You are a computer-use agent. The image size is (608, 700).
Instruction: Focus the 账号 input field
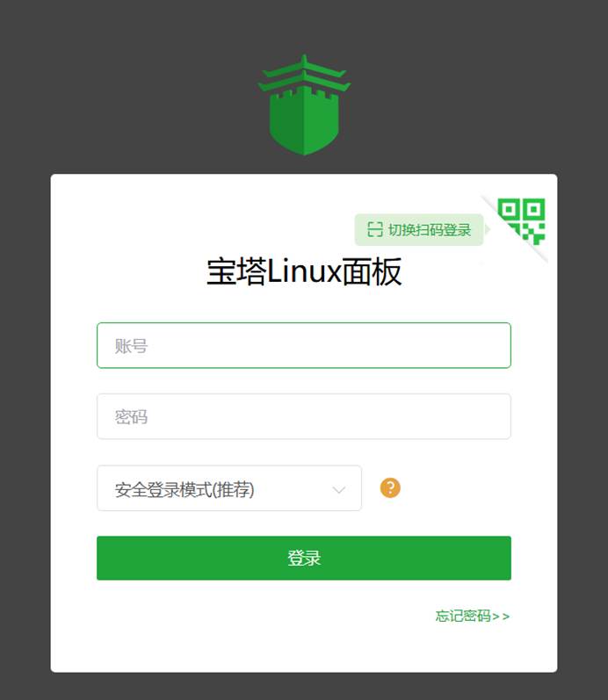304,345
